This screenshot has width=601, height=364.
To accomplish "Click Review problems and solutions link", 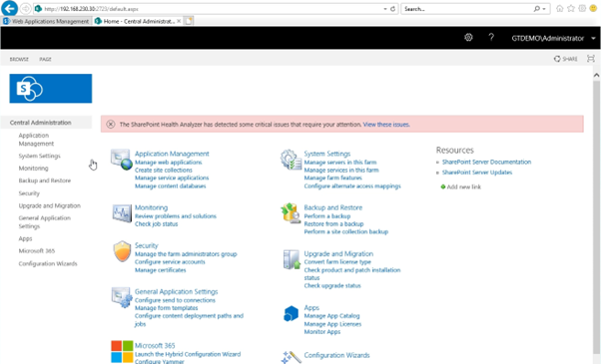I will (176, 216).
